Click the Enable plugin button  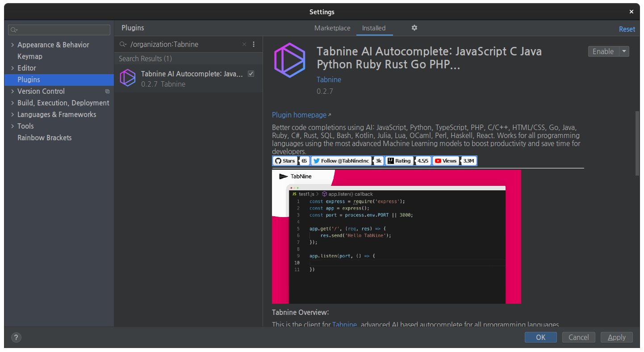pos(603,51)
